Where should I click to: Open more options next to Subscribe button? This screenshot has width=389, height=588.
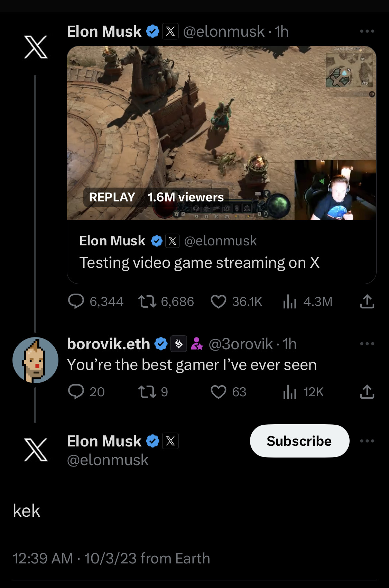tap(367, 441)
